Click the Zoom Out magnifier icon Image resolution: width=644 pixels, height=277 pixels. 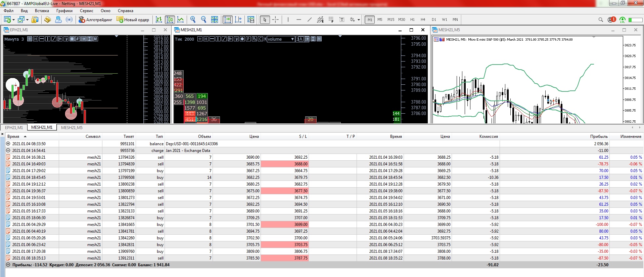pos(203,19)
